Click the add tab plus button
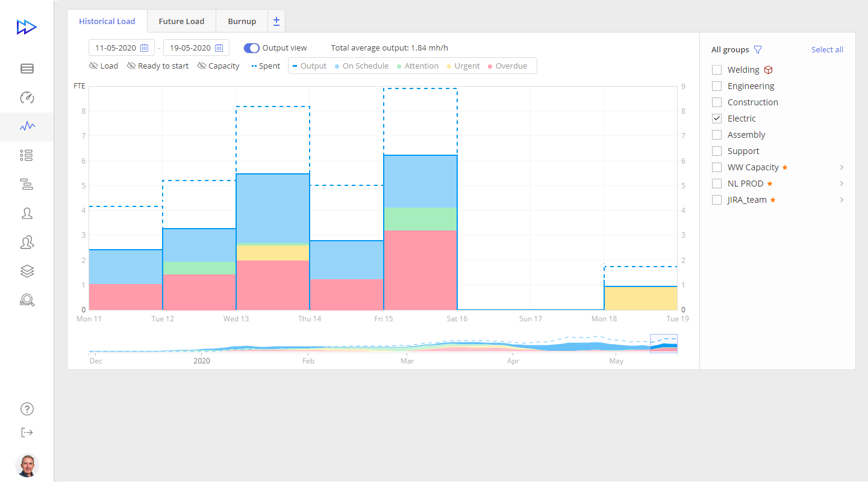This screenshot has height=482, width=868. coord(276,21)
